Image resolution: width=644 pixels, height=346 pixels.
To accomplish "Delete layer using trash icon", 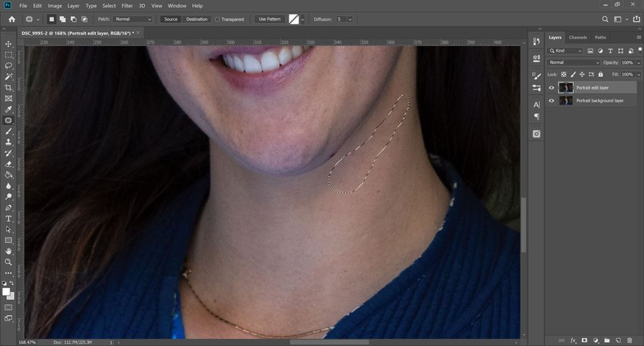I will 629,340.
